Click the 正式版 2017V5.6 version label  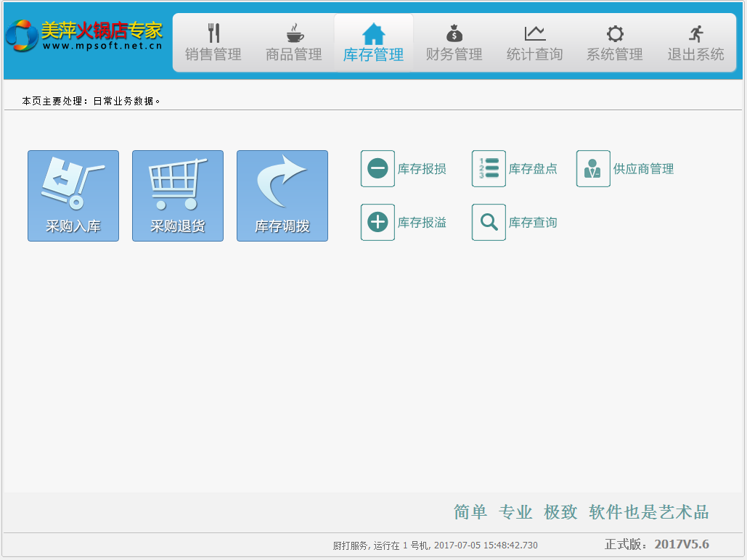click(656, 544)
